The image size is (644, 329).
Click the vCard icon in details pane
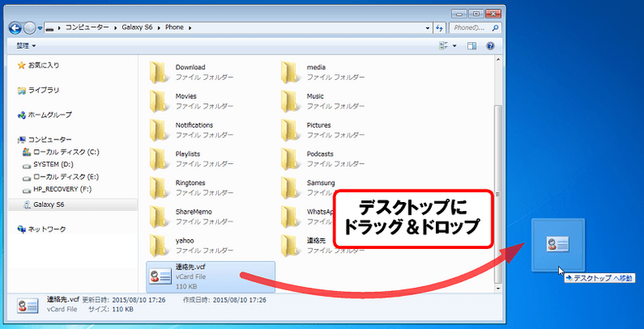pyautogui.click(x=27, y=305)
